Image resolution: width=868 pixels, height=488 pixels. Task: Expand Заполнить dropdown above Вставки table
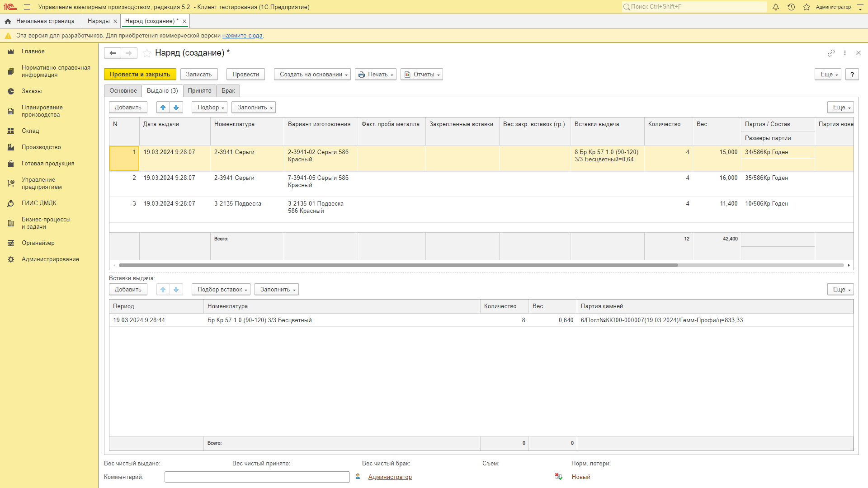click(x=277, y=290)
